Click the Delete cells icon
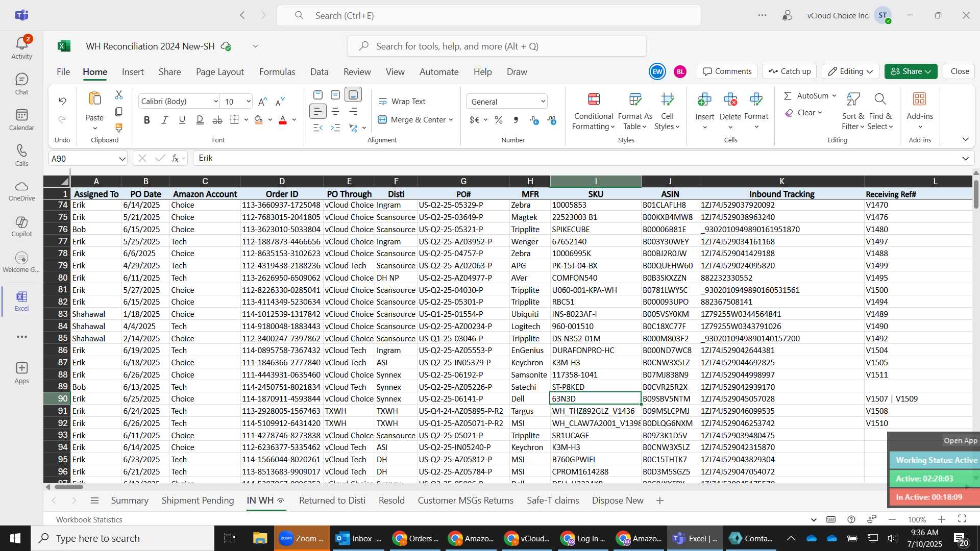Viewport: 980px width, 551px height. pyautogui.click(x=730, y=99)
